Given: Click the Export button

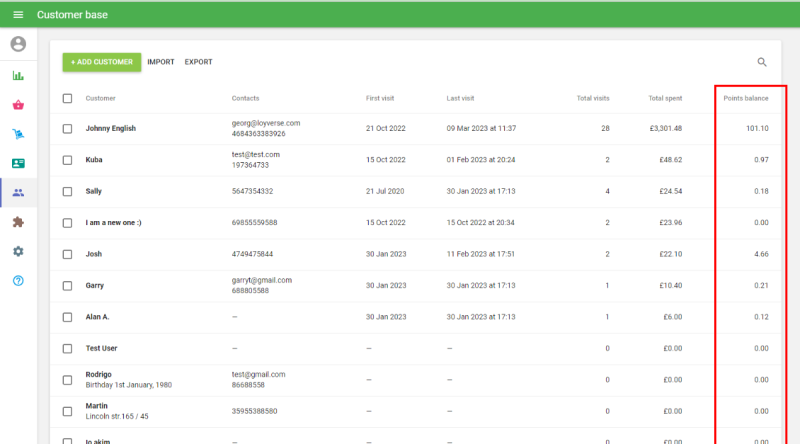Looking at the screenshot, I should pyautogui.click(x=198, y=62).
